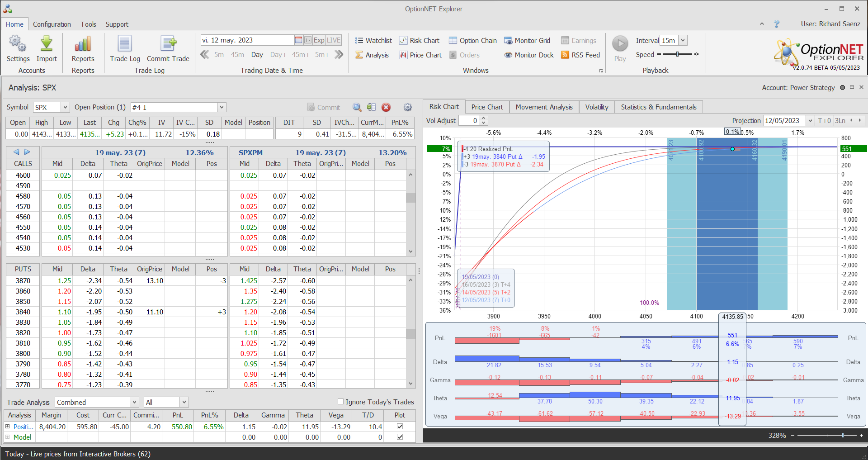
Task: Click the zoom-in plus on chart zoom
Action: tap(861, 436)
